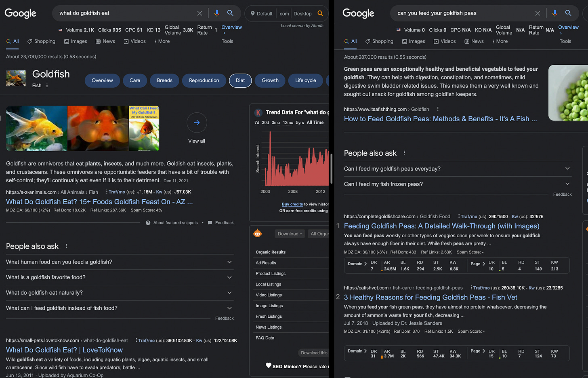Open People also ask options menu, left window
This screenshot has width=588, height=378.
click(x=67, y=246)
